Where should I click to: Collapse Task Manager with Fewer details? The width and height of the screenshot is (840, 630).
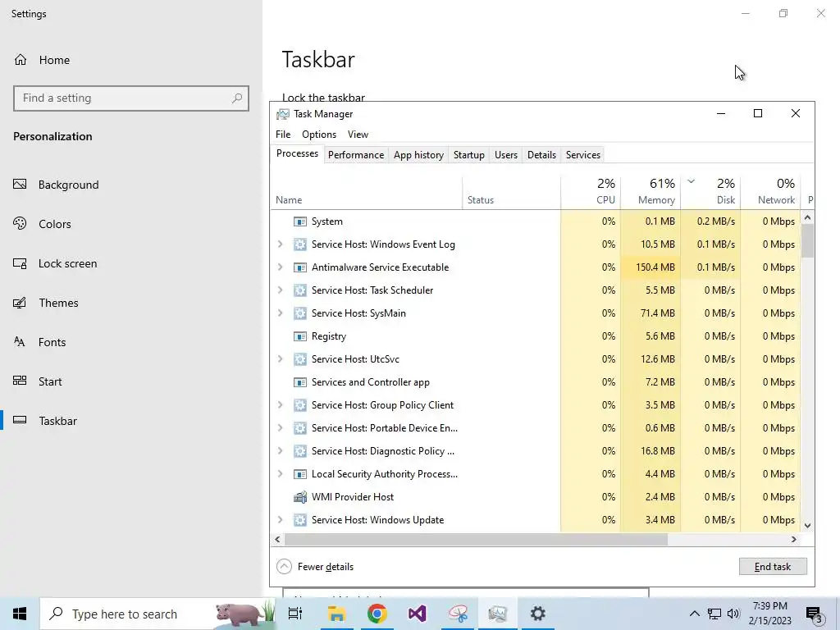click(x=315, y=567)
